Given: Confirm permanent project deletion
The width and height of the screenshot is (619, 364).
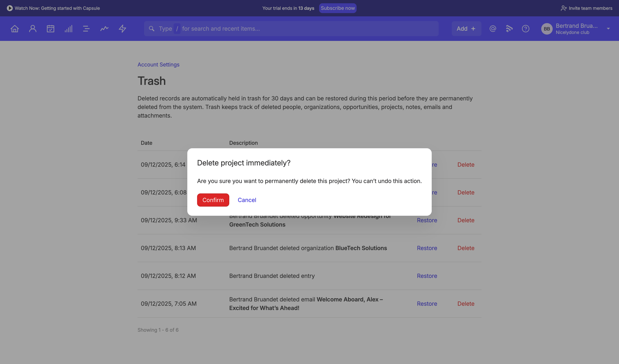Looking at the screenshot, I should click(x=213, y=200).
